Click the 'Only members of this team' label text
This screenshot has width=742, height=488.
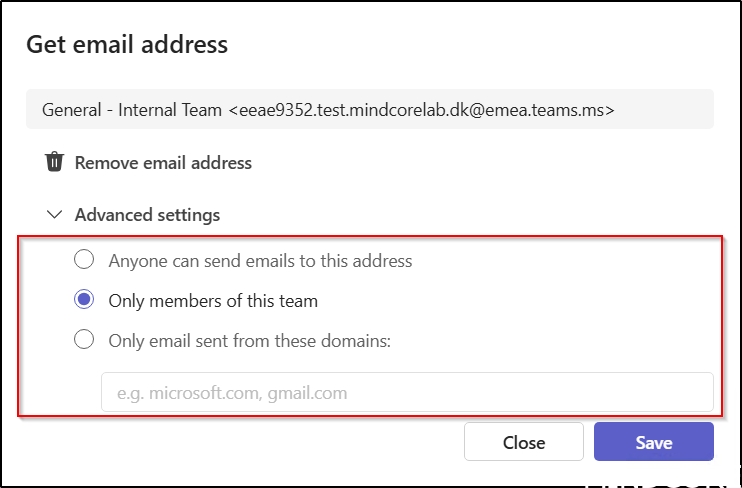[213, 300]
